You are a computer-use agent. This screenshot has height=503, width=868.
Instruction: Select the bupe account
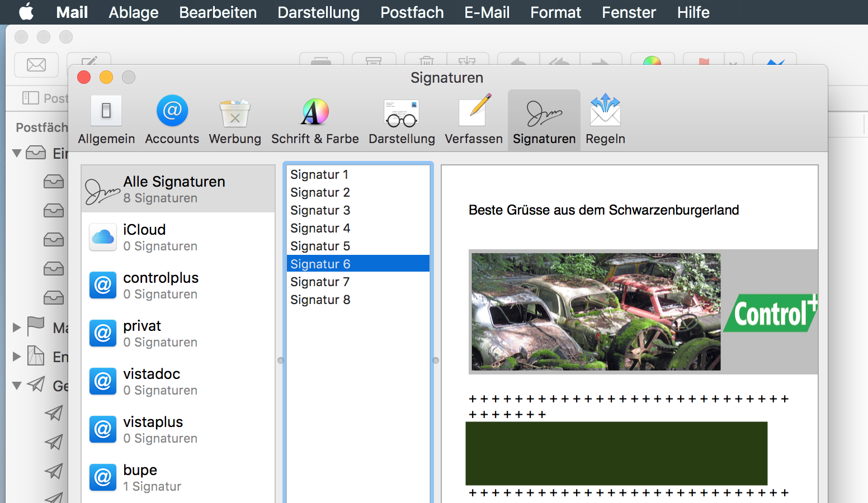[178, 477]
